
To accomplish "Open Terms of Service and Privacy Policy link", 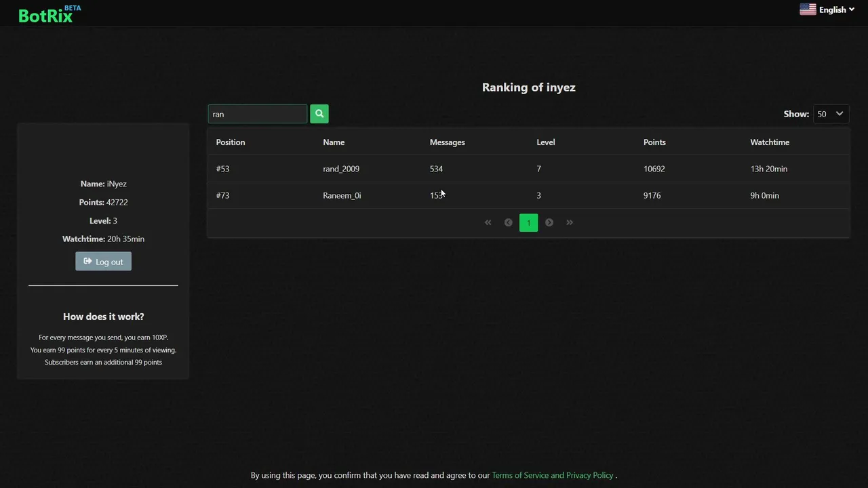I will pyautogui.click(x=553, y=475).
